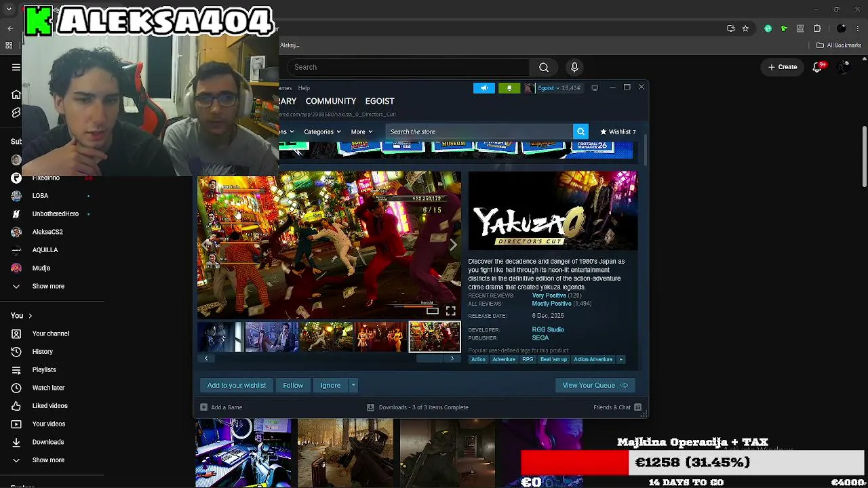The image size is (868, 488).
Task: Click the green arrow browser extension icon
Action: (784, 28)
